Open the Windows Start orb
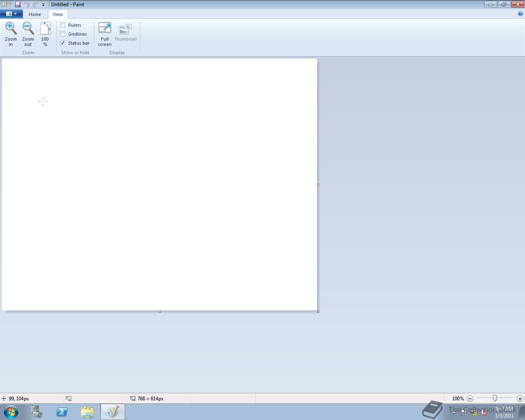Image resolution: width=525 pixels, height=420 pixels. (11, 412)
